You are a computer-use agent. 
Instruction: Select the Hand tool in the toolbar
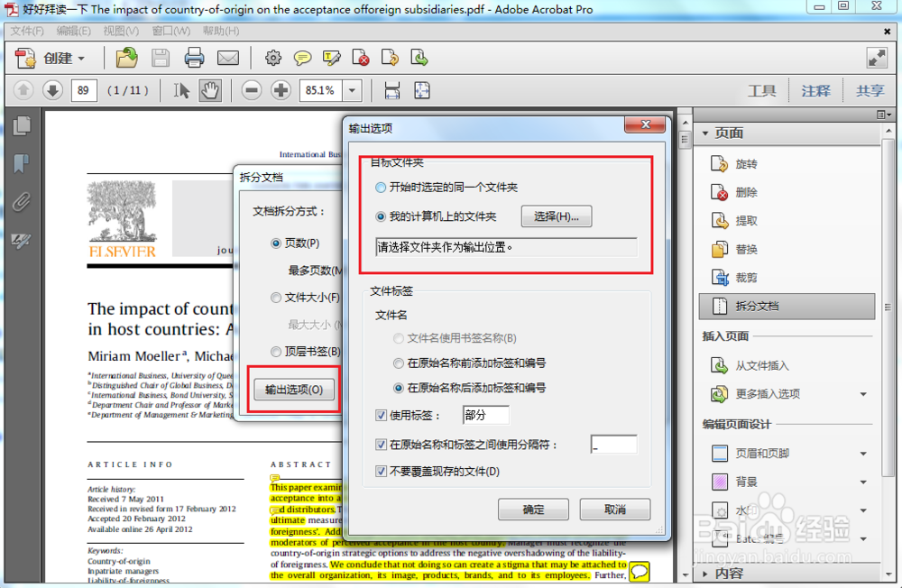pyautogui.click(x=209, y=90)
